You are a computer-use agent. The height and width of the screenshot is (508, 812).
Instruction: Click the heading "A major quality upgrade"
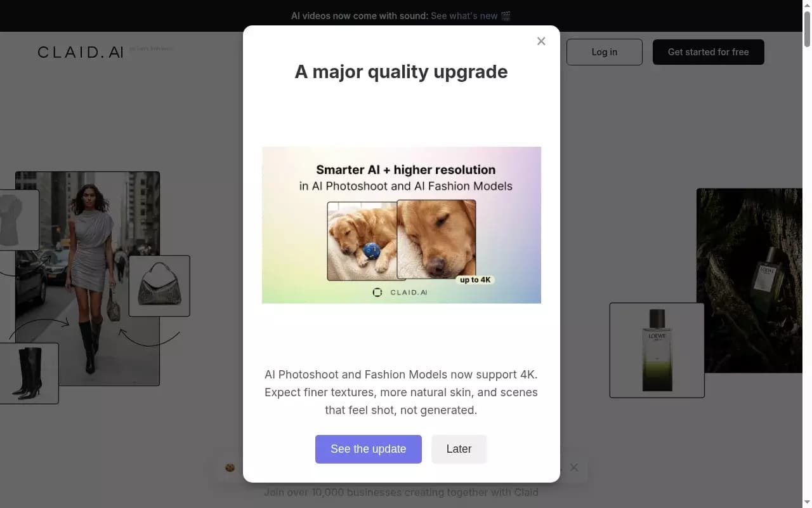[x=402, y=72]
